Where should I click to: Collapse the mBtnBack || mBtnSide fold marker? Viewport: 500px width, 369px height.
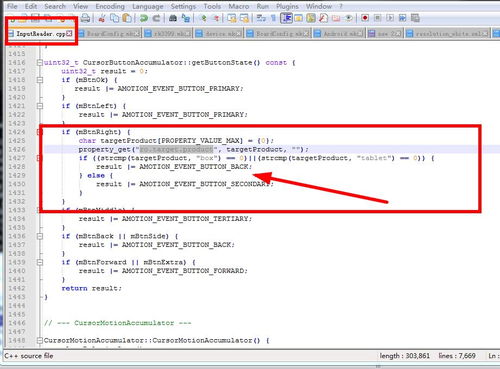click(40, 236)
